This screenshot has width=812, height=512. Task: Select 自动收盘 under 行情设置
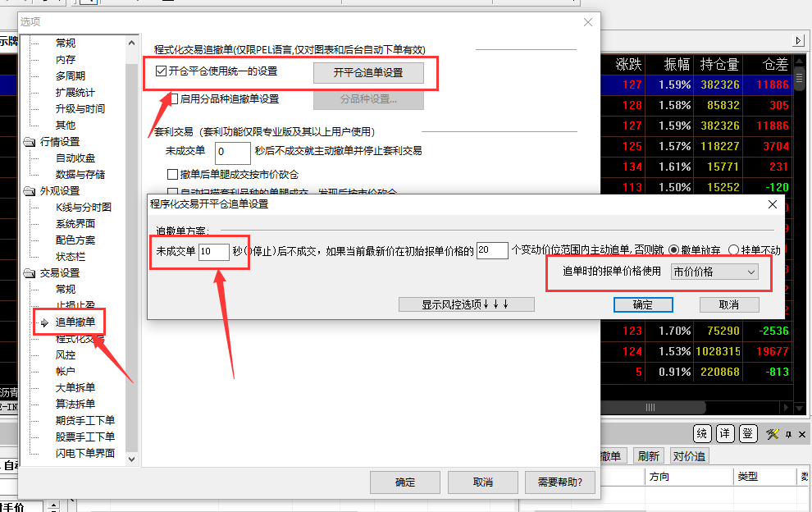tap(75, 158)
